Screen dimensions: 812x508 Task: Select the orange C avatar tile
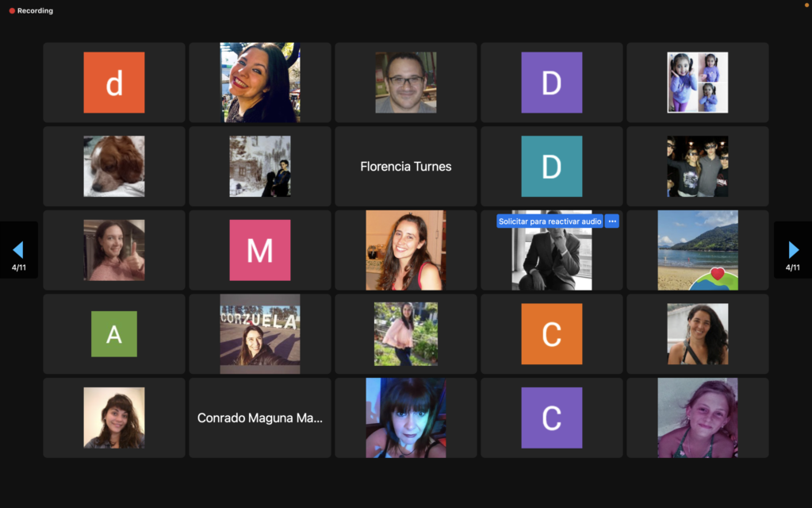point(552,334)
